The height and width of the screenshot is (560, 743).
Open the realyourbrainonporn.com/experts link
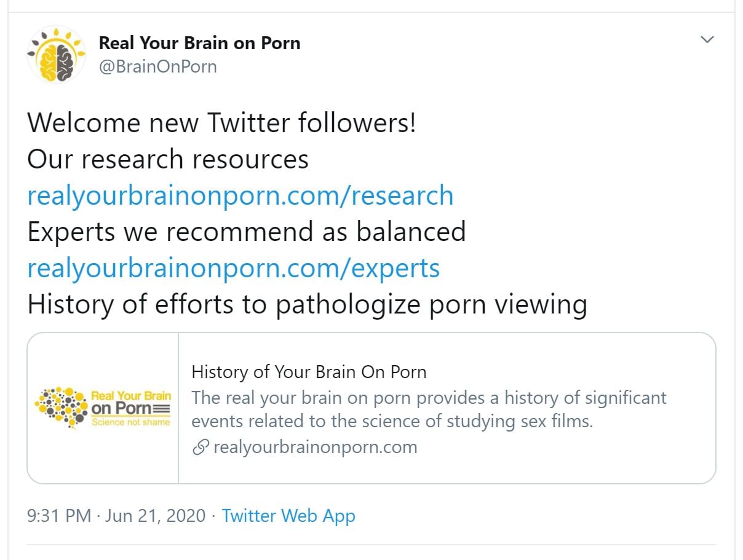(x=234, y=268)
